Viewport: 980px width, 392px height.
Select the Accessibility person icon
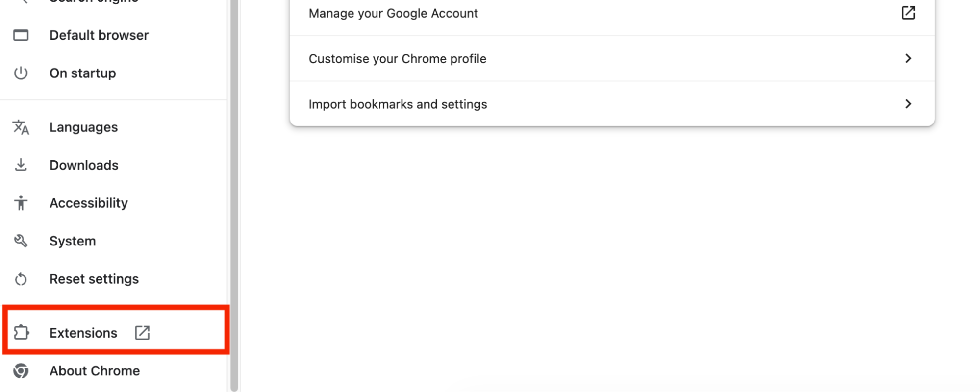click(21, 203)
